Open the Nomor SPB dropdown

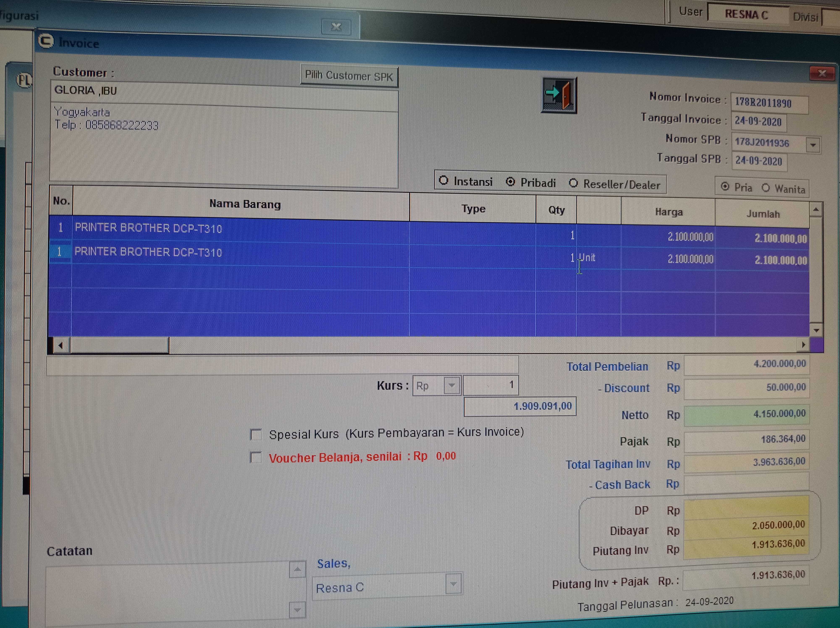click(813, 145)
